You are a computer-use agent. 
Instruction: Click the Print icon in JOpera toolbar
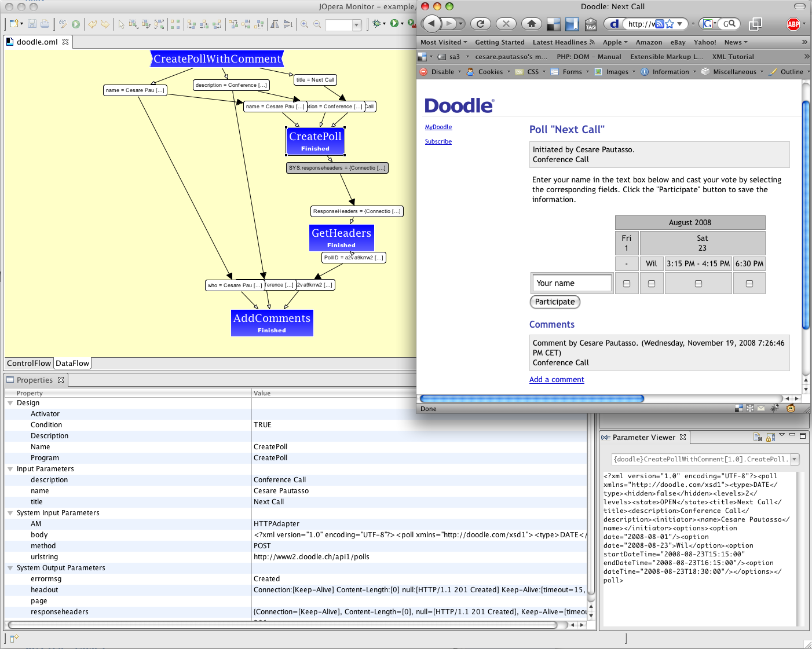(x=45, y=24)
